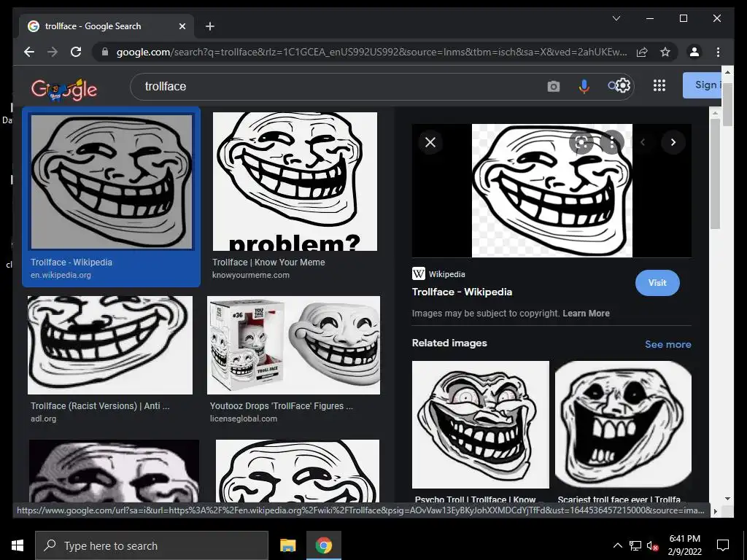This screenshot has width=747, height=560.
Task: Open the tab search dropdown chevron
Action: tap(616, 18)
